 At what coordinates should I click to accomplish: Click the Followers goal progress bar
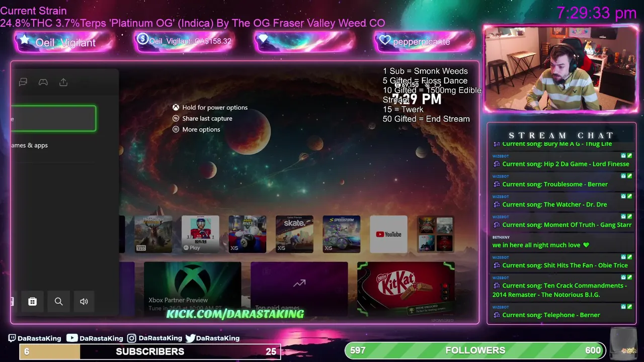click(475, 350)
